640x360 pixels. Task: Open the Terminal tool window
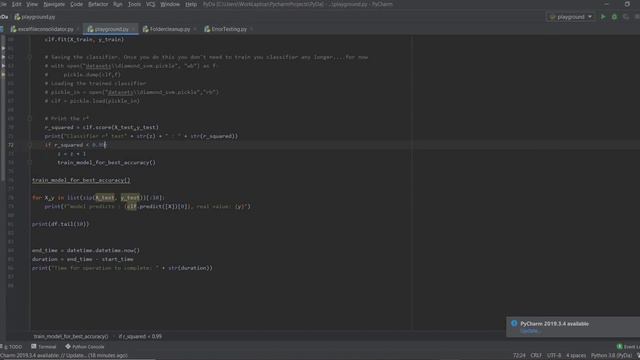click(x=44, y=347)
